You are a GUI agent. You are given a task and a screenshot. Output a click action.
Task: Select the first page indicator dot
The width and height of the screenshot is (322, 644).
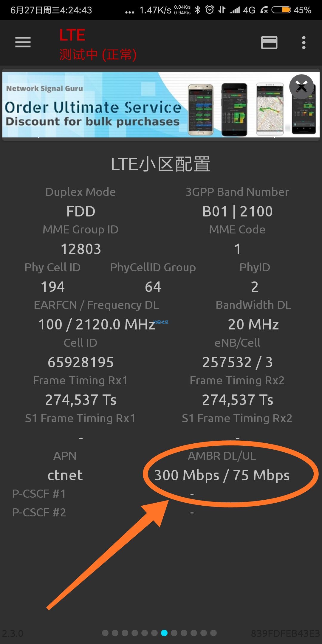click(105, 633)
